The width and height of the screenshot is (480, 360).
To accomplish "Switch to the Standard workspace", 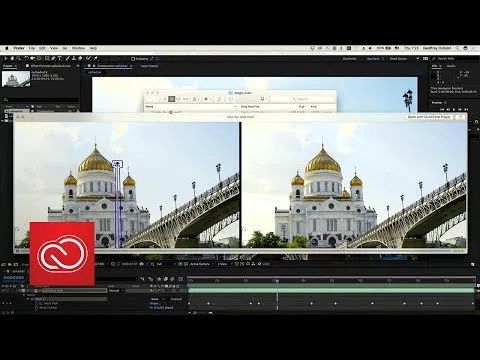I will [373, 59].
